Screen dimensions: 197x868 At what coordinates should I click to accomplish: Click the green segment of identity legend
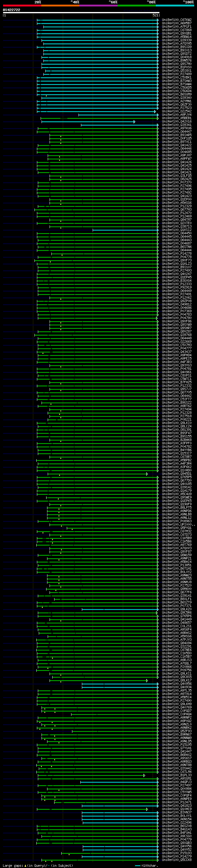point(137,6)
